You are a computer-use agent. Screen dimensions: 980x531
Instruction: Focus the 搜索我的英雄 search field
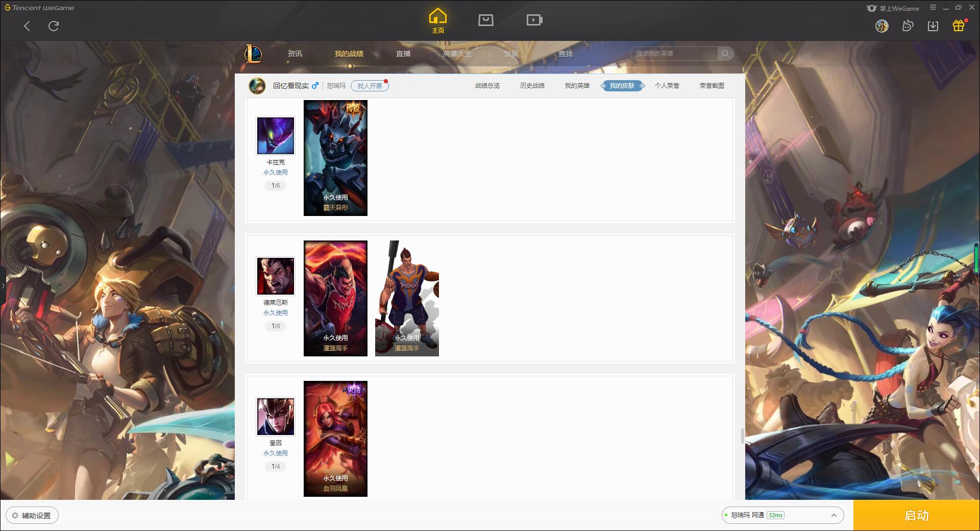pos(674,54)
